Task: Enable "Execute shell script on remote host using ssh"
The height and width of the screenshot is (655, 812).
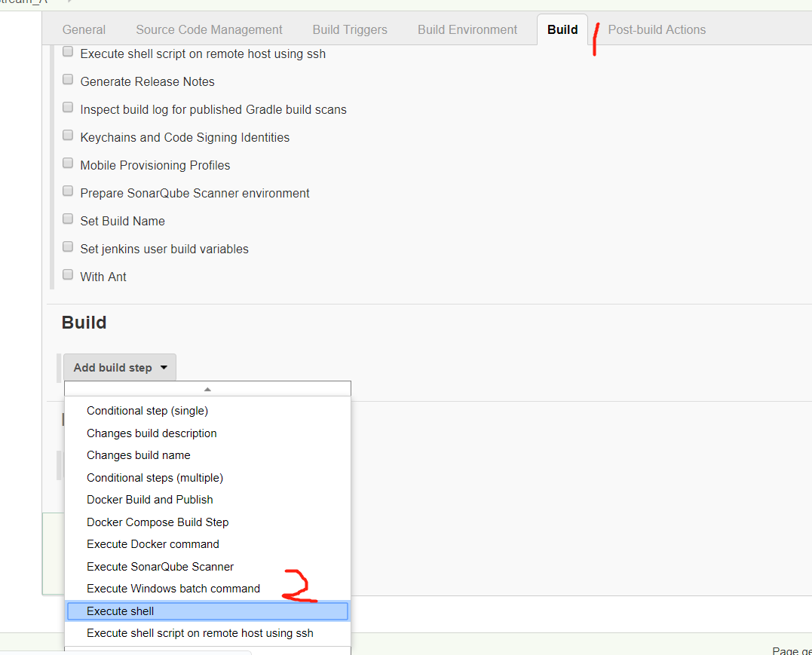Action: click(x=68, y=51)
